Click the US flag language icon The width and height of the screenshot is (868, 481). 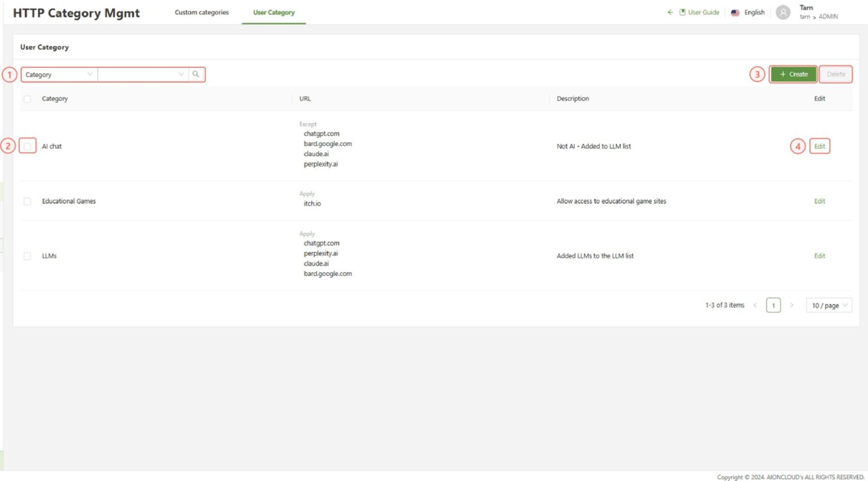pyautogui.click(x=735, y=13)
